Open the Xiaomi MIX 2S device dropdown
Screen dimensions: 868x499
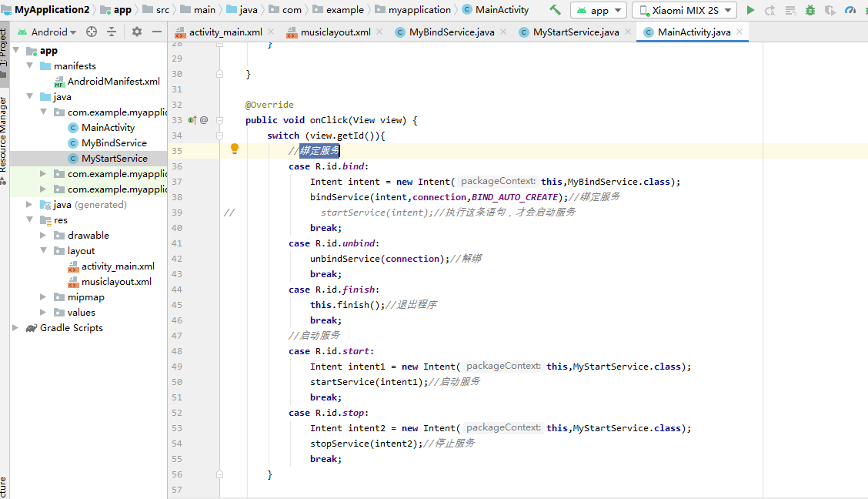point(685,10)
